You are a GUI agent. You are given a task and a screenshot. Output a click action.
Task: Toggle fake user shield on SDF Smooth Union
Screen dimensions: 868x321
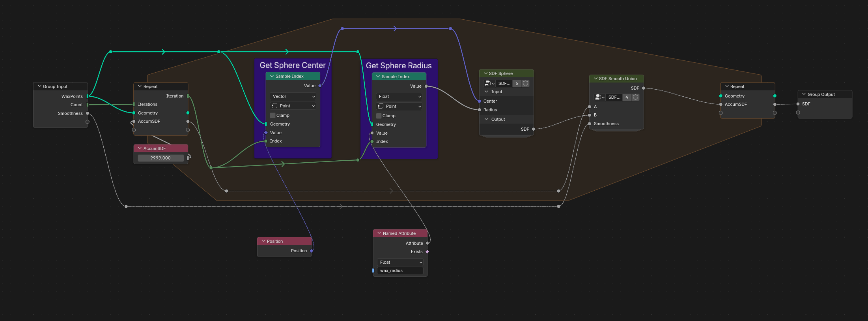point(635,97)
